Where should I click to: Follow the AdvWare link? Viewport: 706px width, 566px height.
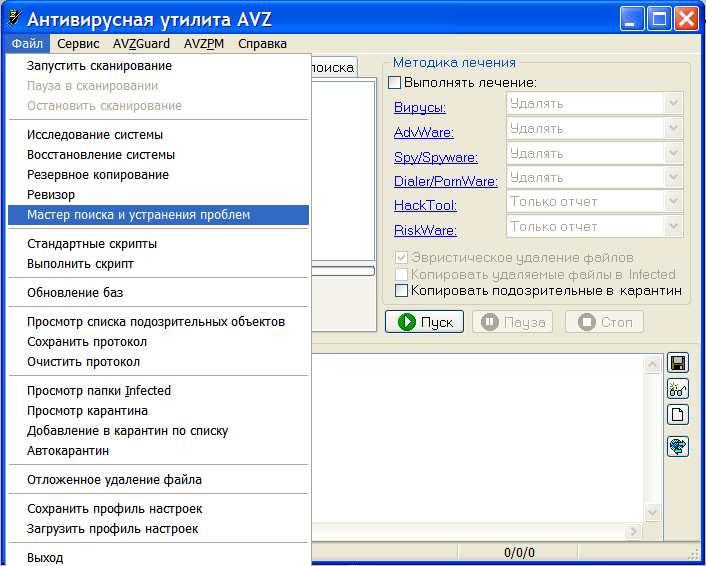(424, 132)
